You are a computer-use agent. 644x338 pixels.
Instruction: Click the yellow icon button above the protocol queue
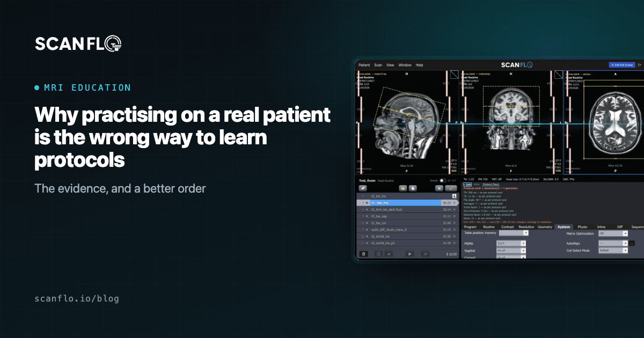402,188
